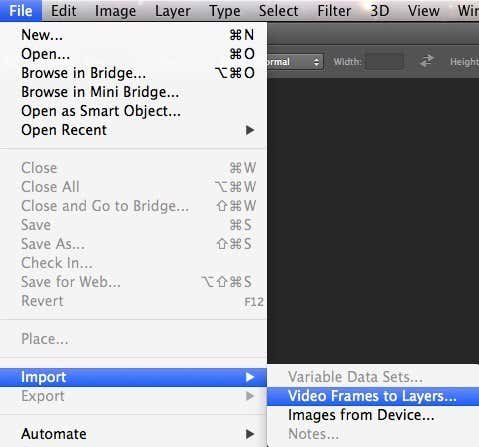Choose Video Frames to Layers
The height and width of the screenshot is (447, 479).
coord(373,396)
